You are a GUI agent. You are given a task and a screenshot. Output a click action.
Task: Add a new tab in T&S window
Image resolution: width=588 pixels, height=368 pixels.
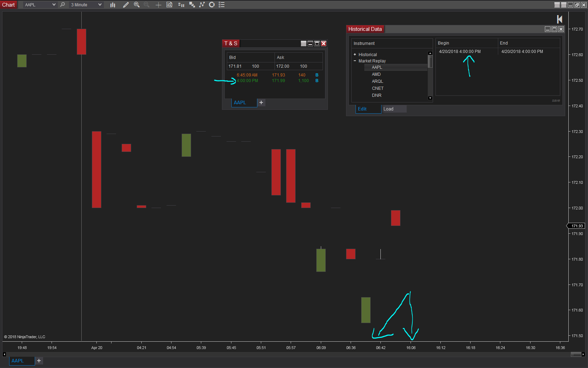[261, 102]
